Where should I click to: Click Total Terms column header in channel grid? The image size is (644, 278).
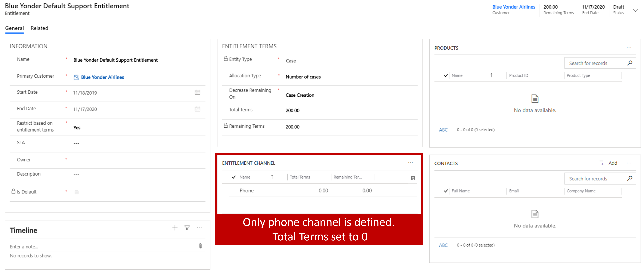point(300,177)
